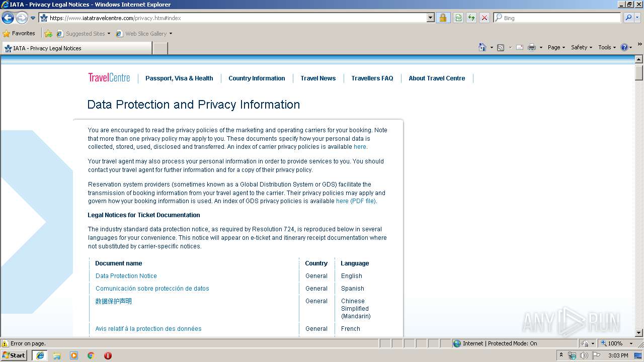This screenshot has width=644, height=362.
Task: Select the IATA Privacy Legal Notices tab
Action: pos(76,48)
